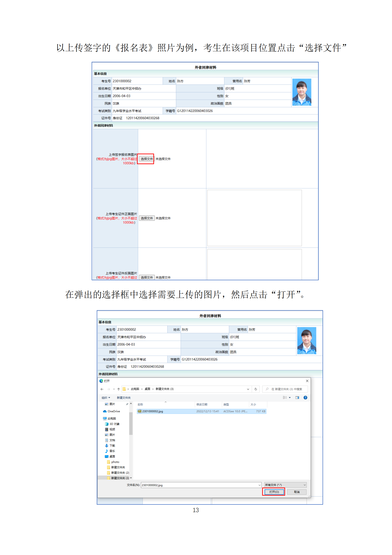The height and width of the screenshot is (555, 392).
Task: Click the 取消 button
Action: coord(297,492)
